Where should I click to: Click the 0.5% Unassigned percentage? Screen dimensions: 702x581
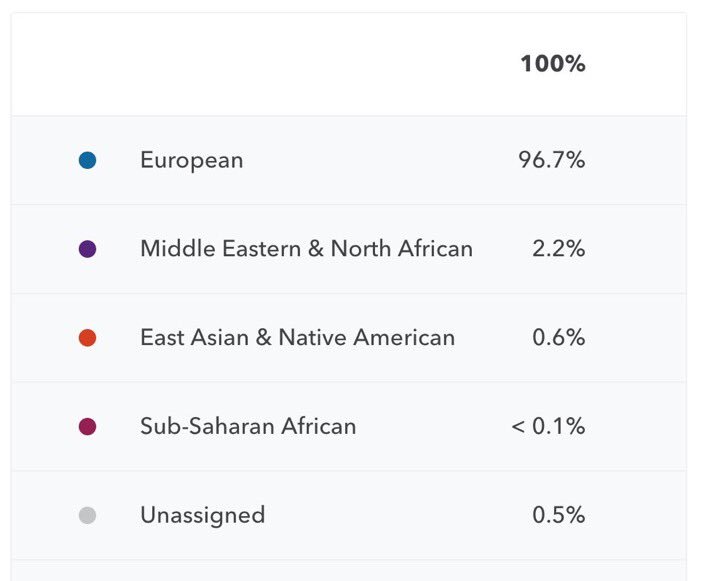pyautogui.click(x=558, y=516)
